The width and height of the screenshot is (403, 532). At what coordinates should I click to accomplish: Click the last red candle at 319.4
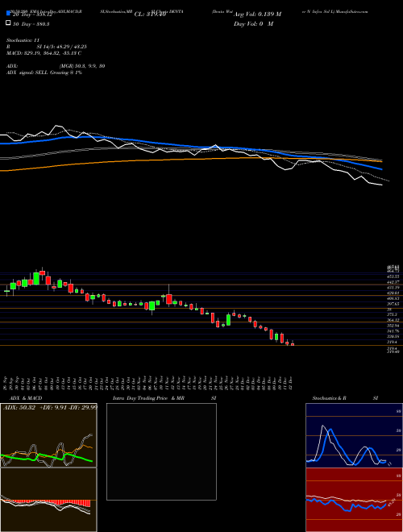click(x=293, y=343)
